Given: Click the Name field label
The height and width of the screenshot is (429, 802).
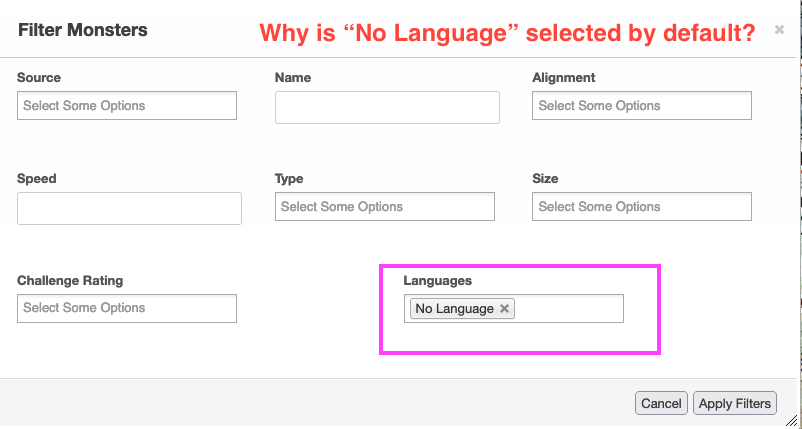Looking at the screenshot, I should [293, 78].
